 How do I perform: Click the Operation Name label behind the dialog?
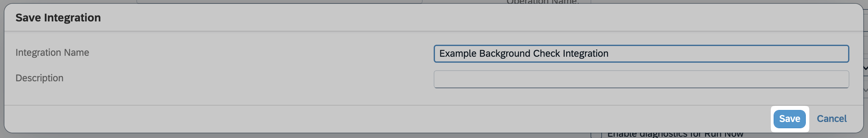pos(543,2)
